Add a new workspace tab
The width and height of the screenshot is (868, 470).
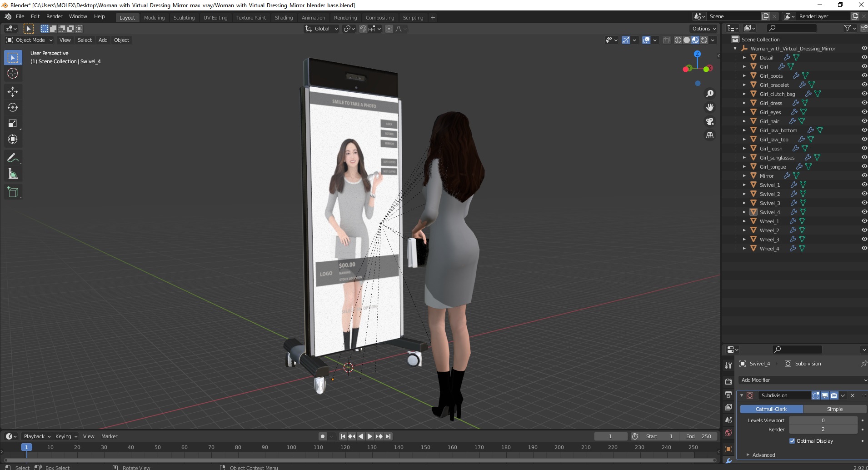click(433, 18)
